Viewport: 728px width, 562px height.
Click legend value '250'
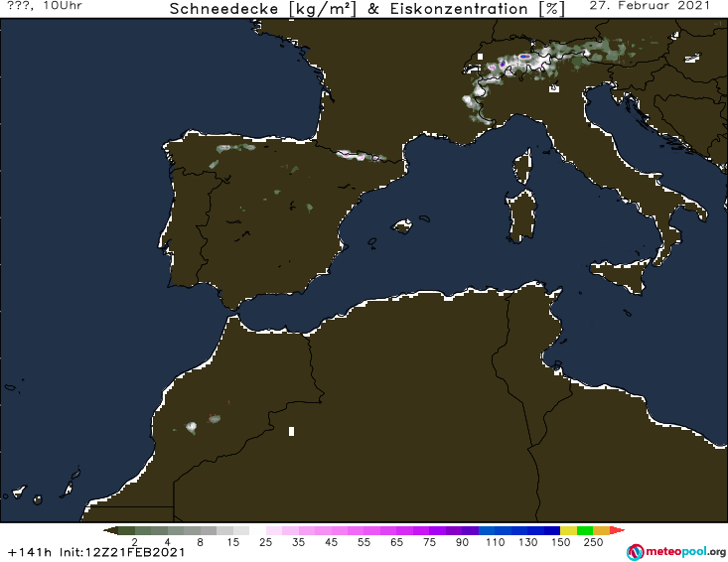[x=593, y=542]
